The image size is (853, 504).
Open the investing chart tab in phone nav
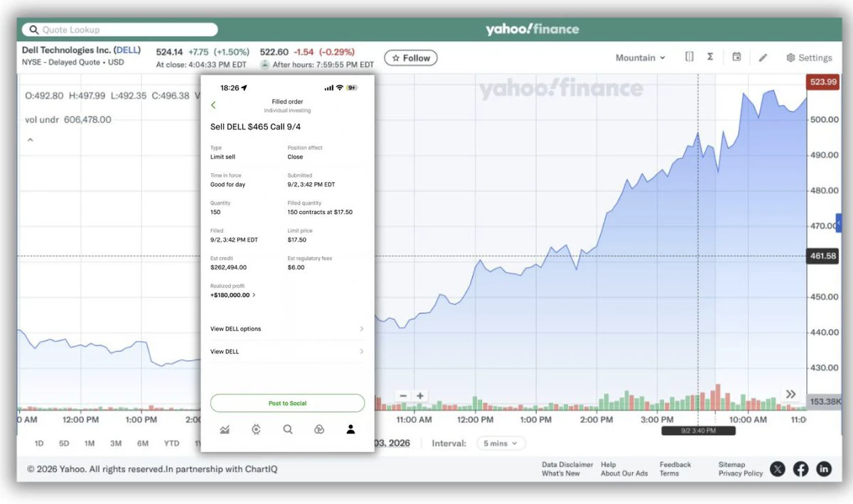[x=225, y=429]
